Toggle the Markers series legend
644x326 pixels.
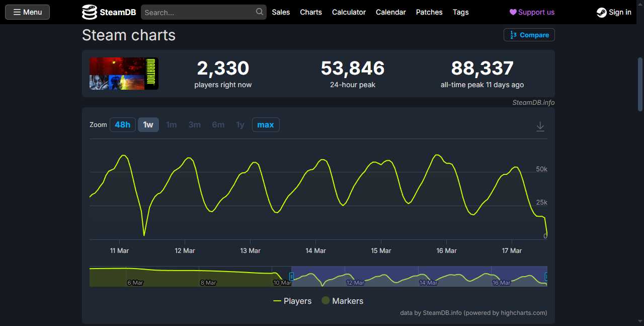[x=342, y=301]
